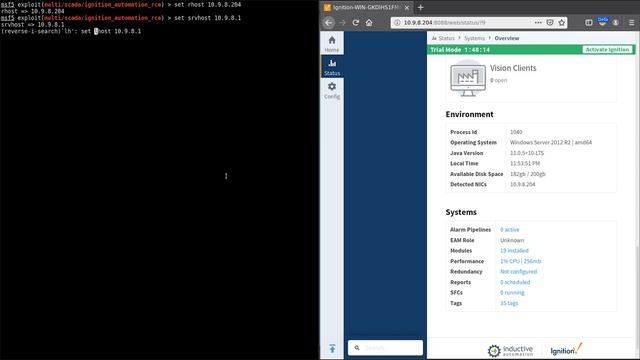The height and width of the screenshot is (360, 640).
Task: Close the Ignition browser tab
Action: [407, 7]
